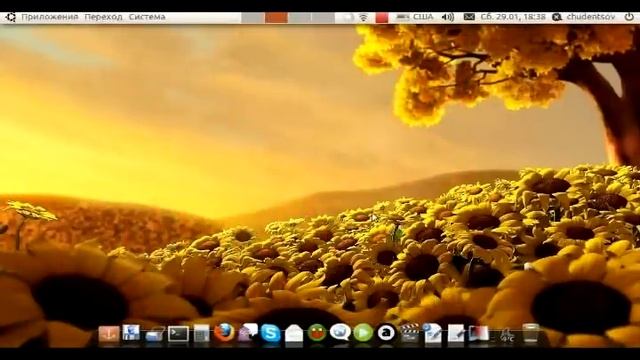Open keyboard layout indicator США
The image size is (640, 360).
pos(415,17)
